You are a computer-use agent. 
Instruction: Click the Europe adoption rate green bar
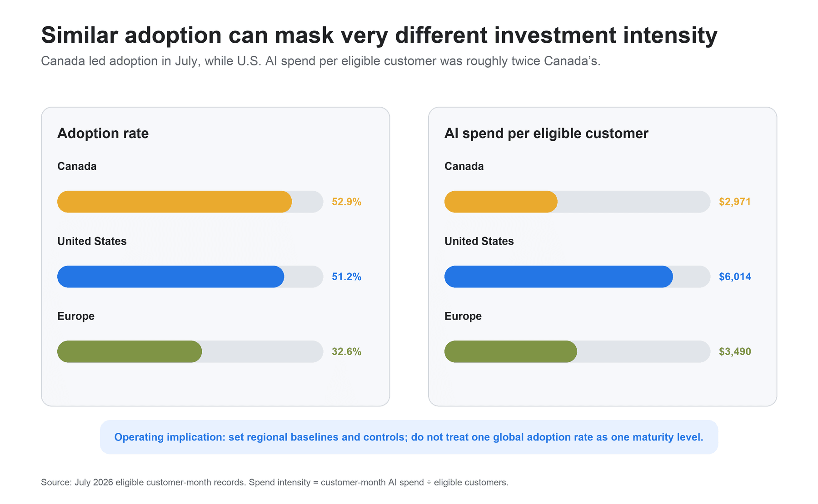[130, 351]
